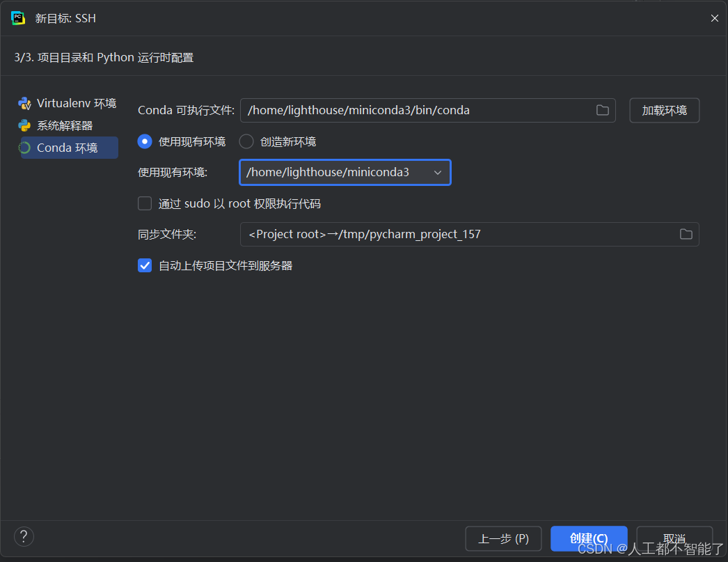Open folder browser for Conda 可执行文件 path
The image size is (728, 562).
pyautogui.click(x=603, y=110)
